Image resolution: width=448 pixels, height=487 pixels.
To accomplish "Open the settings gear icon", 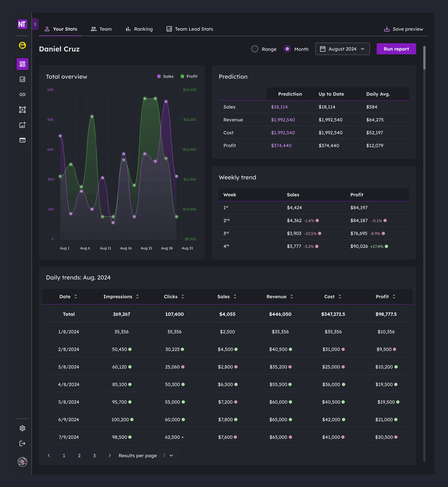I will 22,428.
